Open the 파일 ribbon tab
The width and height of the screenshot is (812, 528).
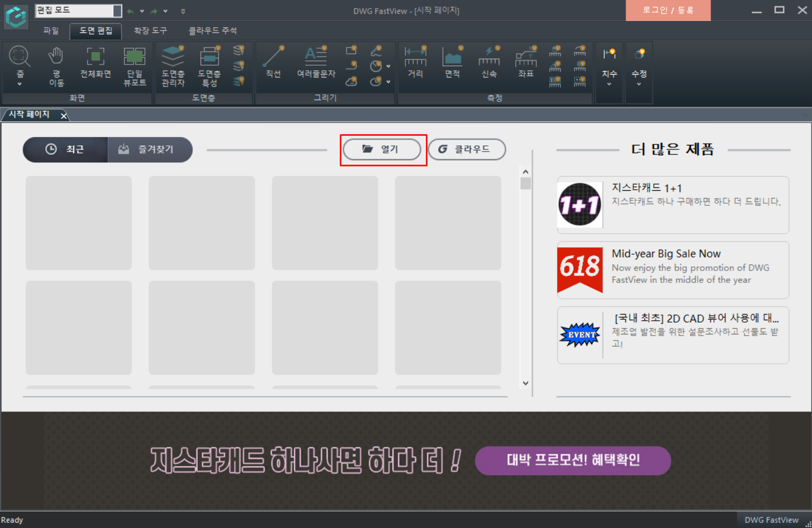[51, 31]
